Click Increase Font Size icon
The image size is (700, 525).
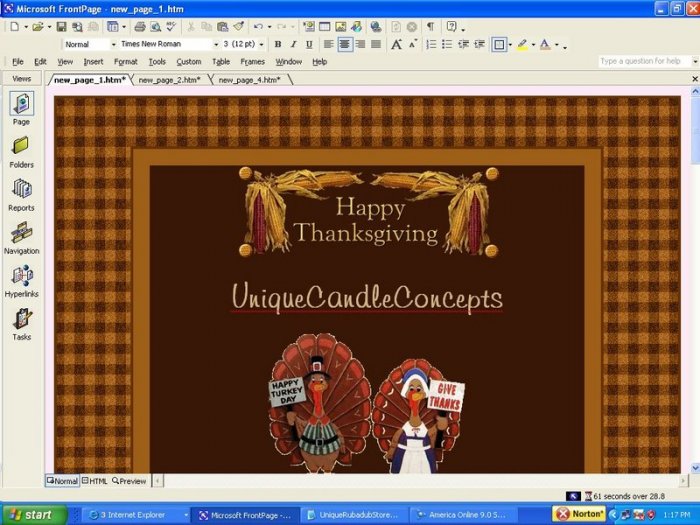[396, 44]
